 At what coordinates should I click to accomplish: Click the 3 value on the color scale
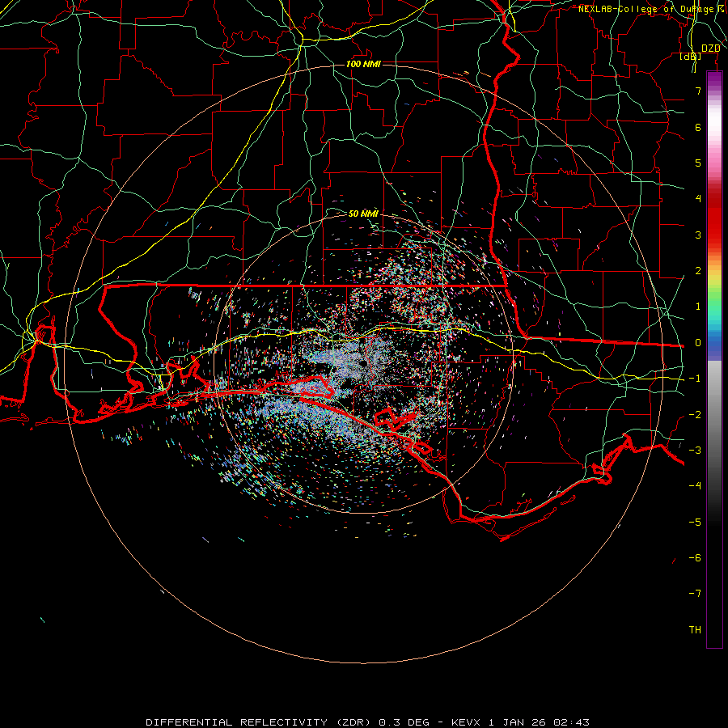698,235
